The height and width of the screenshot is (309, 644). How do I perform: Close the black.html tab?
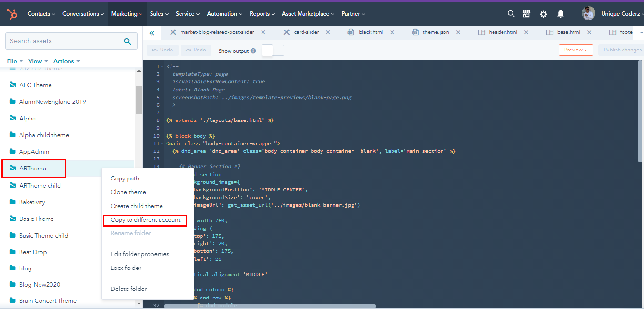(392, 32)
